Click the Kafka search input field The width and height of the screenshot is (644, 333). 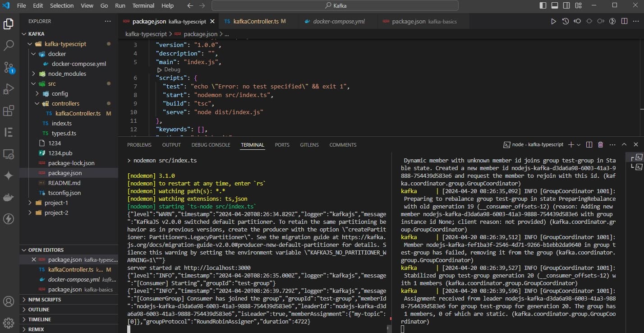point(335,6)
